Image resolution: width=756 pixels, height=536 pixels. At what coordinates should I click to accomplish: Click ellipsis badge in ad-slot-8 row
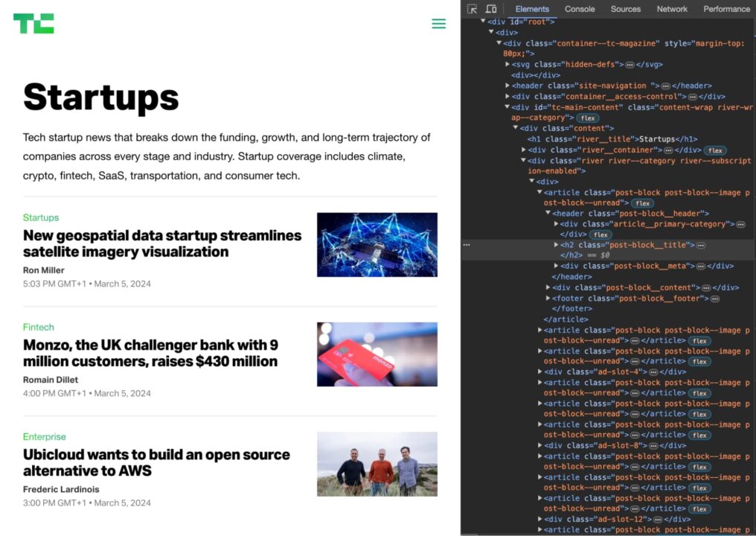point(653,446)
